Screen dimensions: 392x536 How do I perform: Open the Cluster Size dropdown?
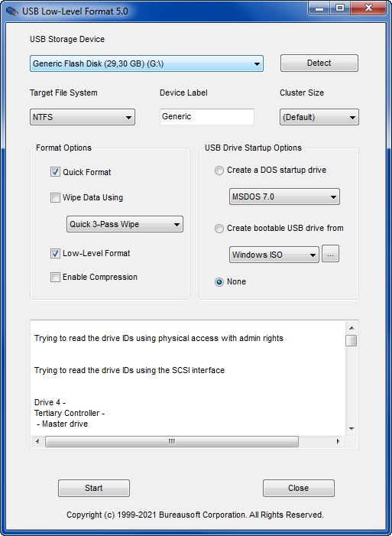click(x=319, y=117)
